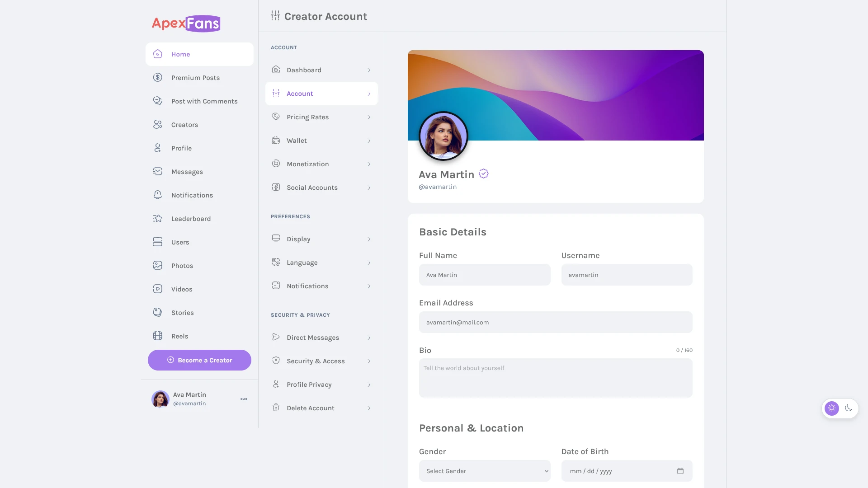This screenshot has height=488, width=868.
Task: Click the Wallet icon
Action: [276, 140]
